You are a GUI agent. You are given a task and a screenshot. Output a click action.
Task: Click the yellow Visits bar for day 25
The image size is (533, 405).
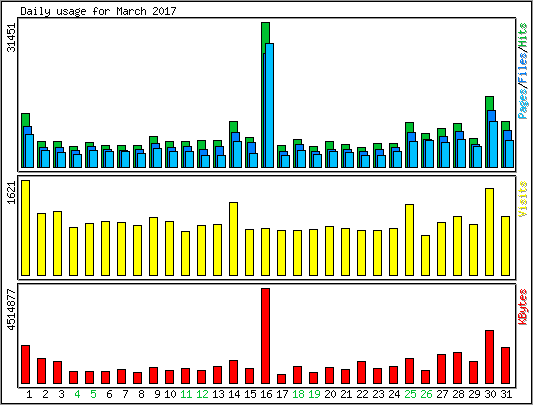409,240
